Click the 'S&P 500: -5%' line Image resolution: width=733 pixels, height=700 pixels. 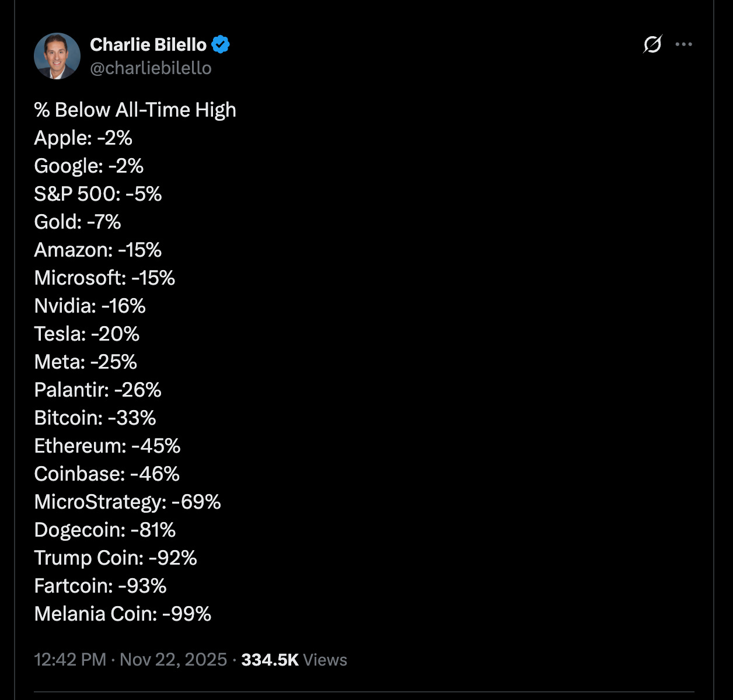[97, 194]
